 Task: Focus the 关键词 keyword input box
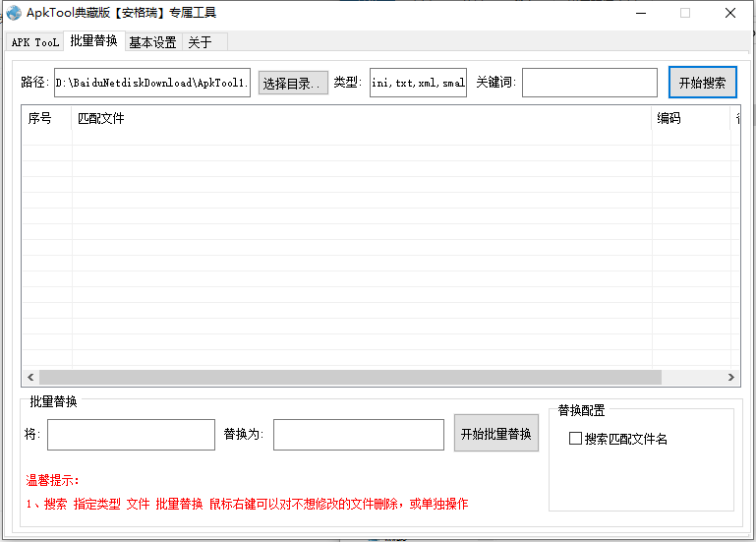pos(589,83)
